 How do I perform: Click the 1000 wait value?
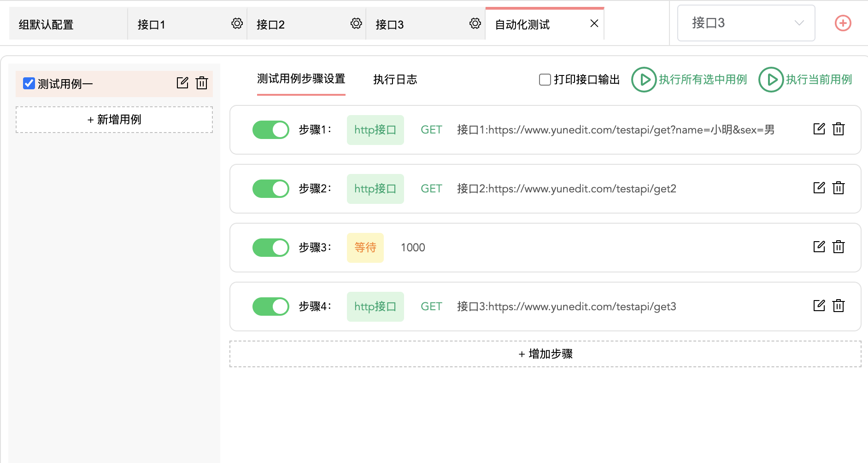[x=413, y=248]
